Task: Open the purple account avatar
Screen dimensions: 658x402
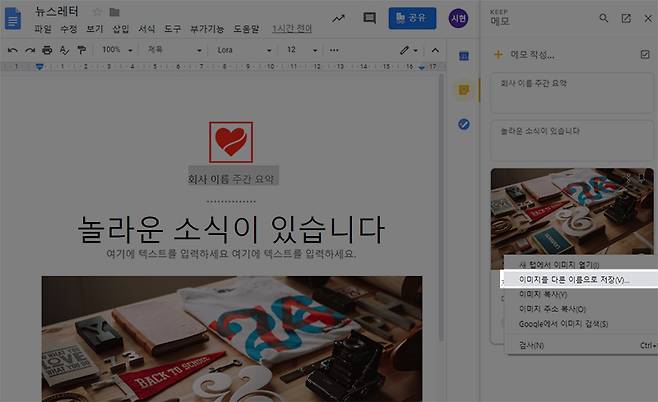Action: (x=458, y=18)
